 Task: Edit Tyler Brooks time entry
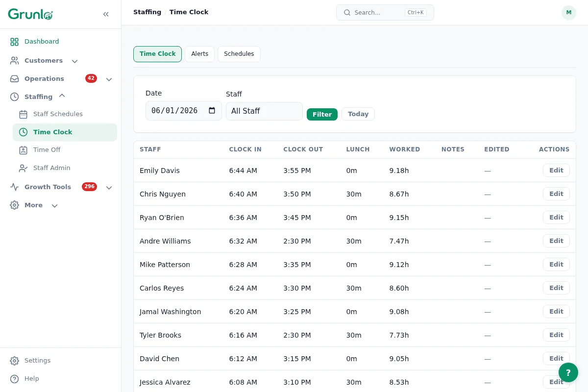[x=556, y=335]
